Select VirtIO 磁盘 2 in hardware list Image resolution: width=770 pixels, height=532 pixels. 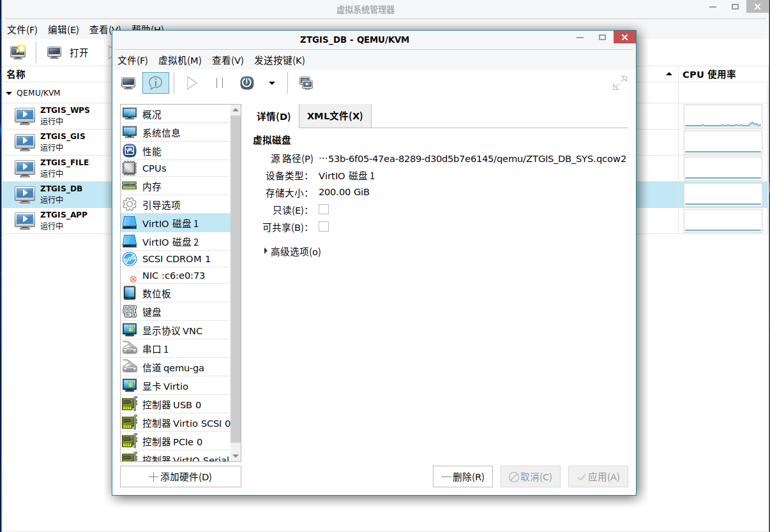170,242
